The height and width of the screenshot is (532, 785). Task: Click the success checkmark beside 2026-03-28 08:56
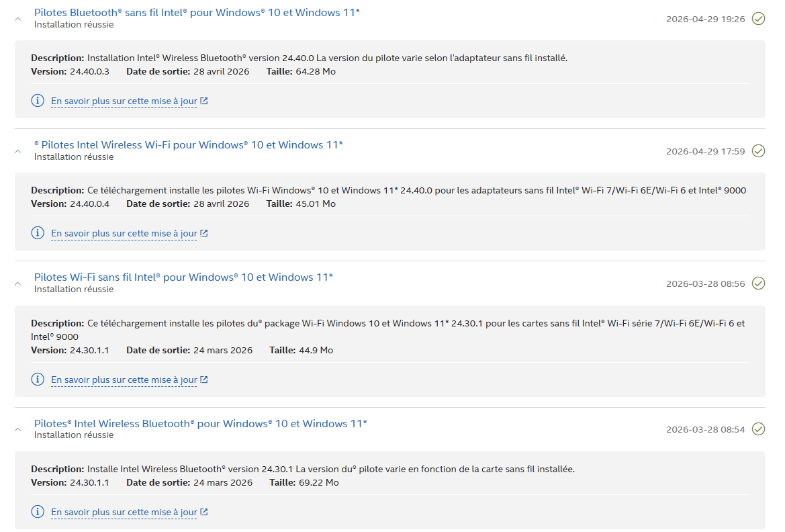(758, 283)
